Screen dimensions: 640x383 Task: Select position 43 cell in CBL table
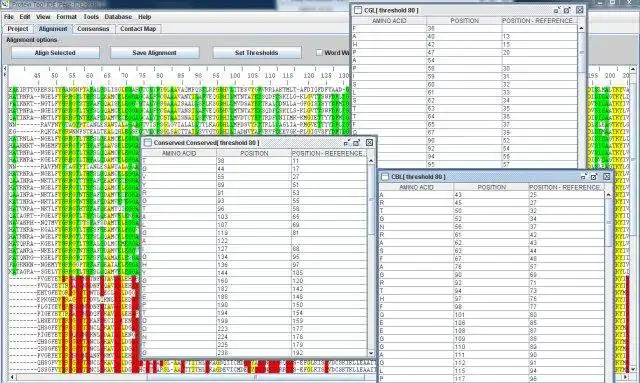(491, 195)
